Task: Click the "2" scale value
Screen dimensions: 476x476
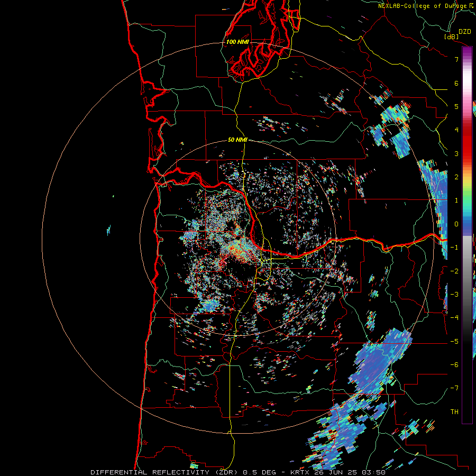Action: [x=456, y=177]
